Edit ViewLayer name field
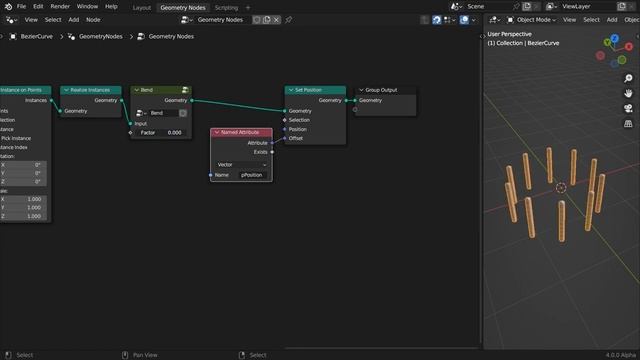 coord(588,7)
